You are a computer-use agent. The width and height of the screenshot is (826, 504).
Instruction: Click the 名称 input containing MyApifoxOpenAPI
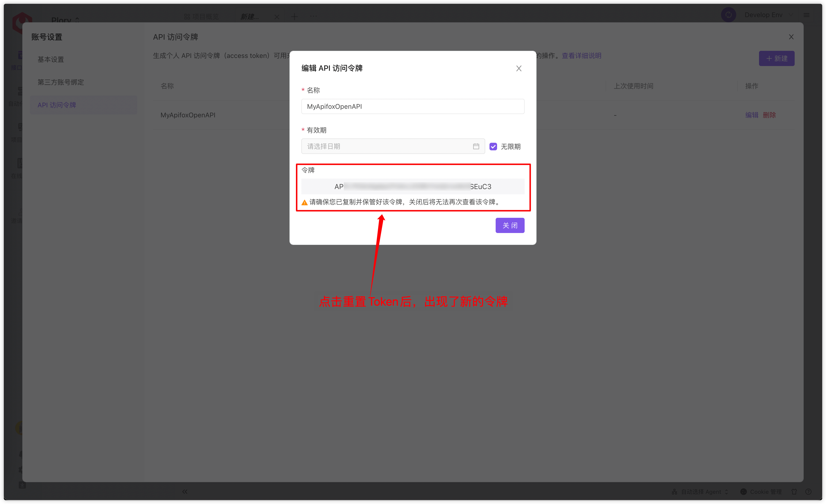(x=413, y=107)
